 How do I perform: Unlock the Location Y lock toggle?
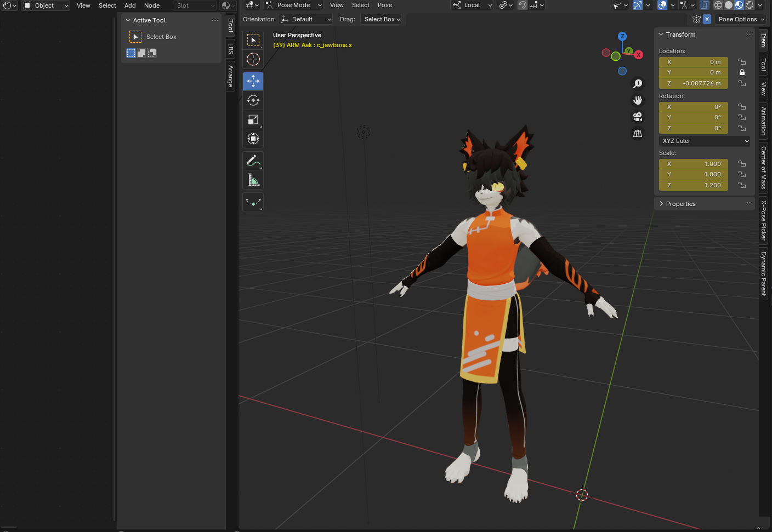click(742, 72)
